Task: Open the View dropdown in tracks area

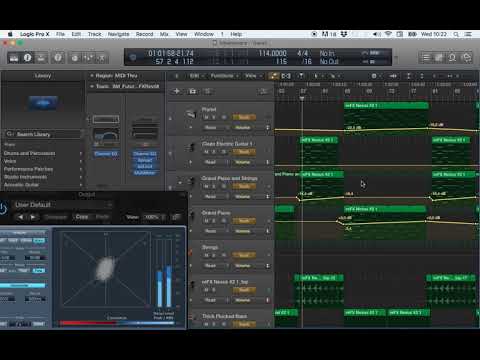Action: (253, 76)
